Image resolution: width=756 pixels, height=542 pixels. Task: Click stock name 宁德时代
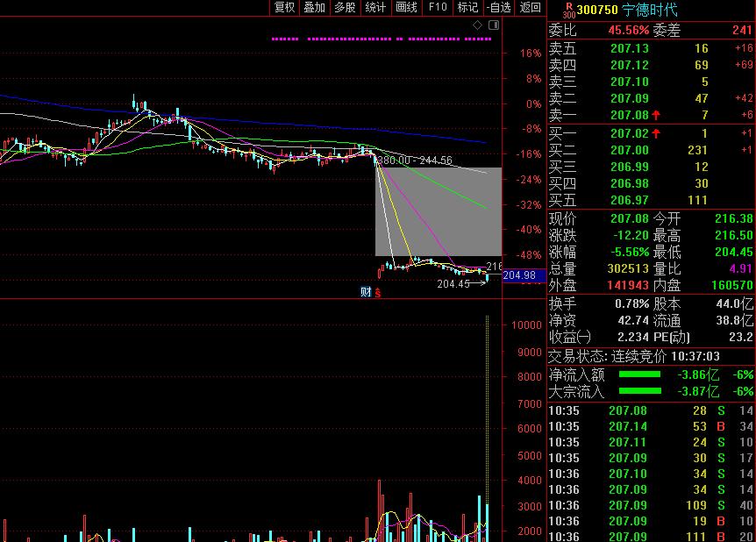click(650, 10)
